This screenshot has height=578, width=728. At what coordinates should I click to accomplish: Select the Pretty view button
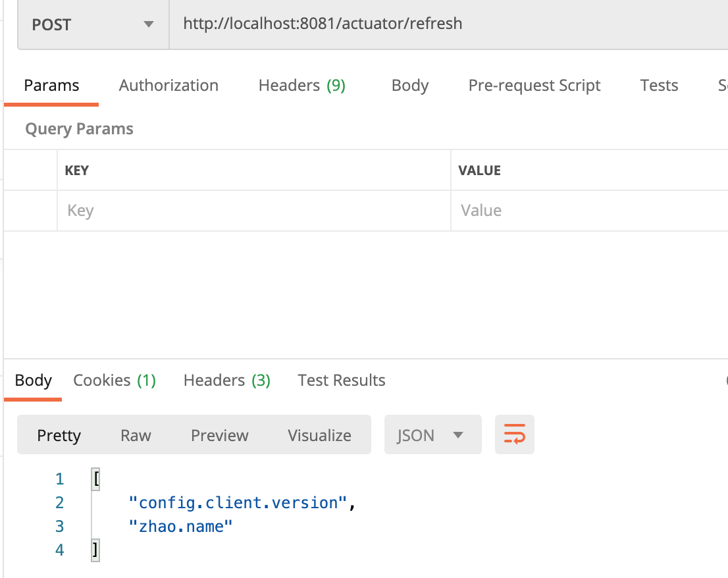click(59, 435)
